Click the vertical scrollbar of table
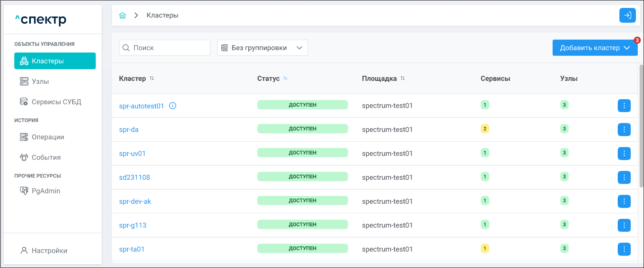 pos(641,125)
